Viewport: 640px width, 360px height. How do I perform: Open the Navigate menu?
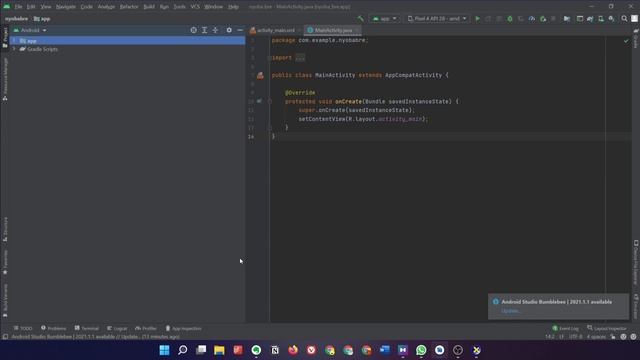66,7
